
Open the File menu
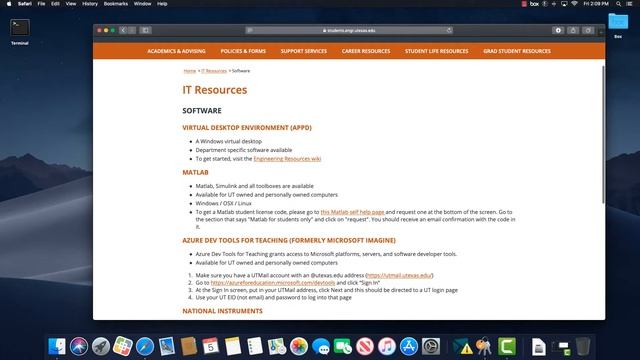coord(41,4)
